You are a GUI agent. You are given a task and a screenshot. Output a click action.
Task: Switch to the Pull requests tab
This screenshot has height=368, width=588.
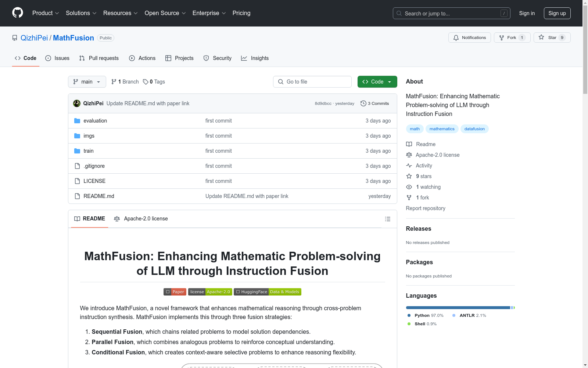(x=99, y=58)
